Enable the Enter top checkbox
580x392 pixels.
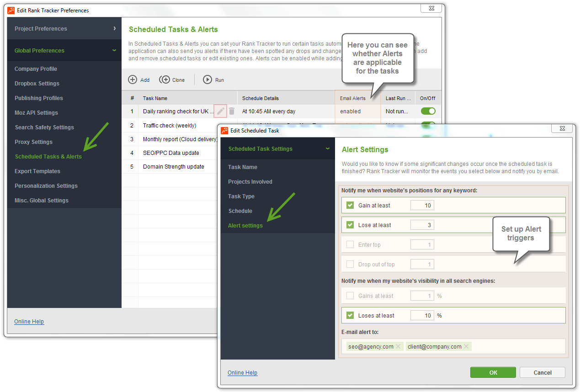(350, 244)
